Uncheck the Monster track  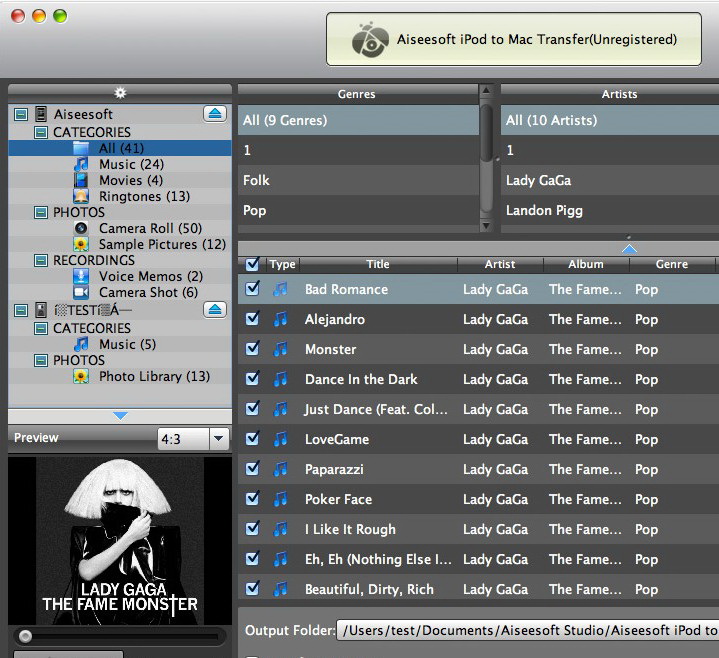click(252, 348)
